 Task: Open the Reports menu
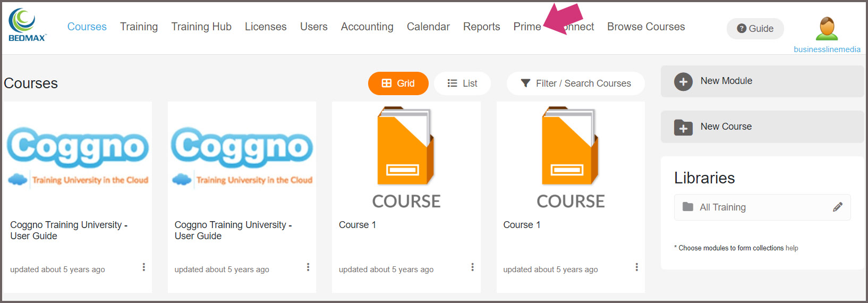tap(481, 27)
